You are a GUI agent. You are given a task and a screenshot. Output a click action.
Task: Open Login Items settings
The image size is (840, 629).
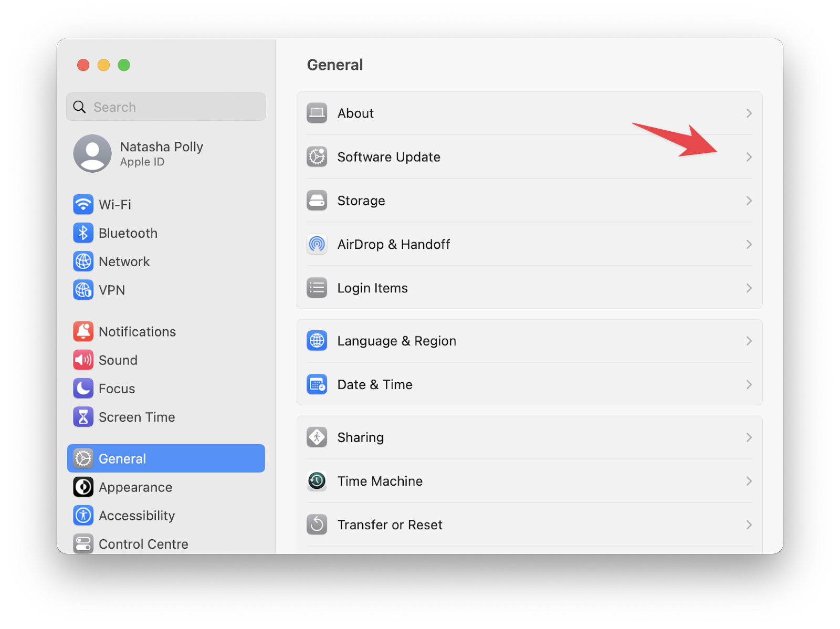point(372,288)
